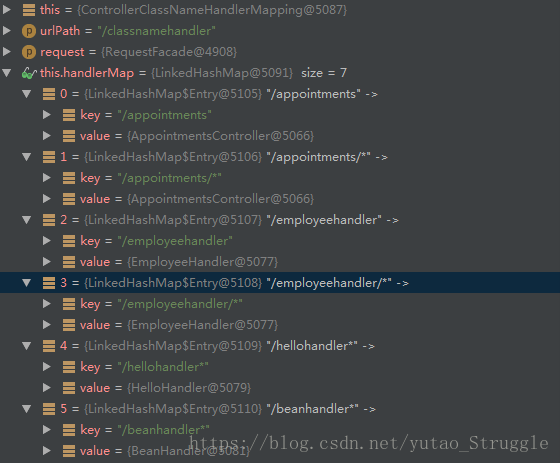Collapse the this.handlerMap node
This screenshot has width=560, height=463.
[6, 73]
